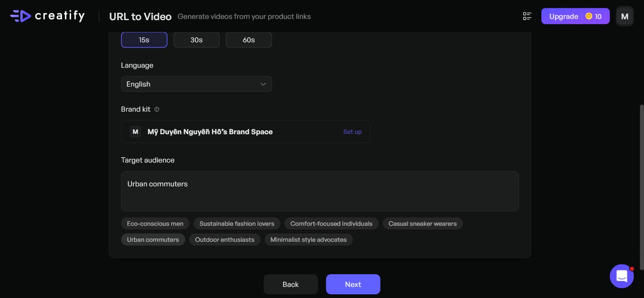
Task: Click the brand space name text
Action: 210,132
